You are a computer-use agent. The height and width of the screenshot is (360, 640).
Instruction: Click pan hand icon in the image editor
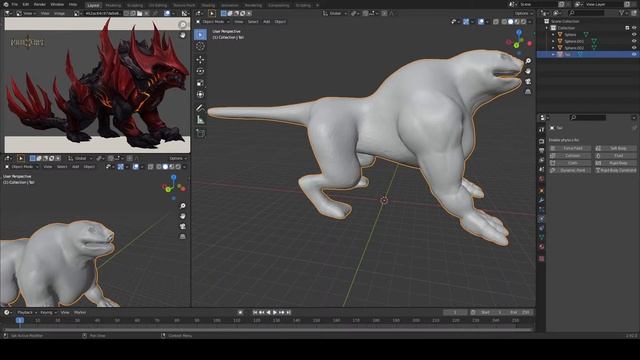[182, 36]
